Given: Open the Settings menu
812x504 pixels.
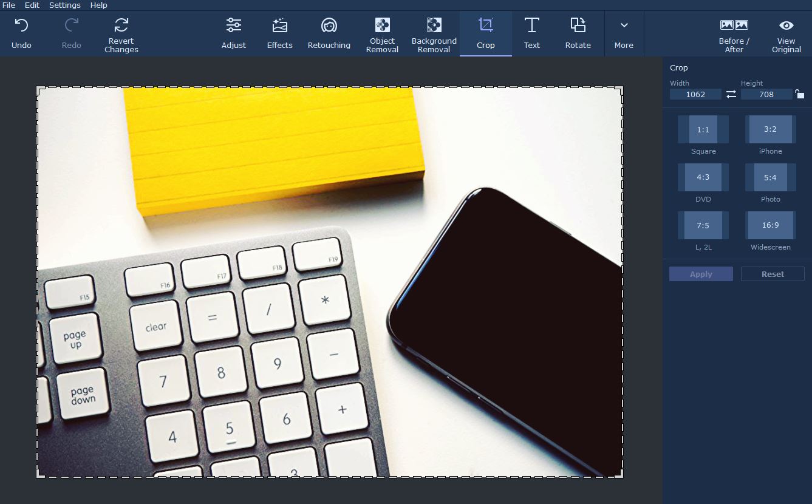Looking at the screenshot, I should tap(64, 5).
